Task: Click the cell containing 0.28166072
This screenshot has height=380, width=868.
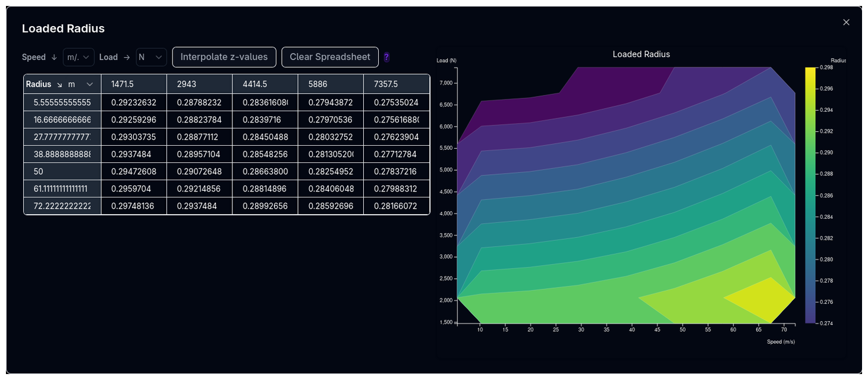Action: point(396,206)
